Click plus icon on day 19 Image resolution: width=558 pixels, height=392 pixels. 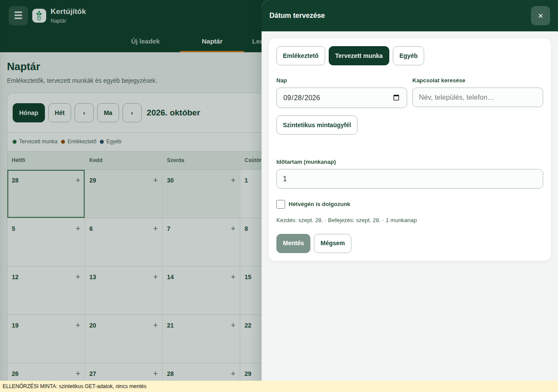(78, 325)
